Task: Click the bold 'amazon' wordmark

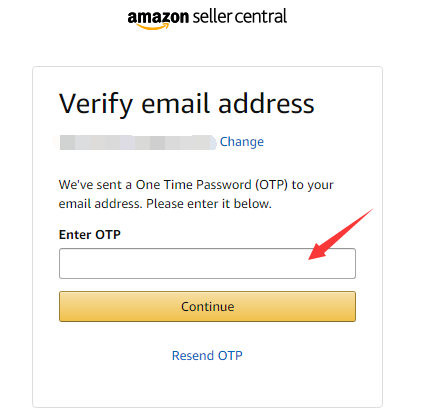Action: pyautogui.click(x=158, y=17)
